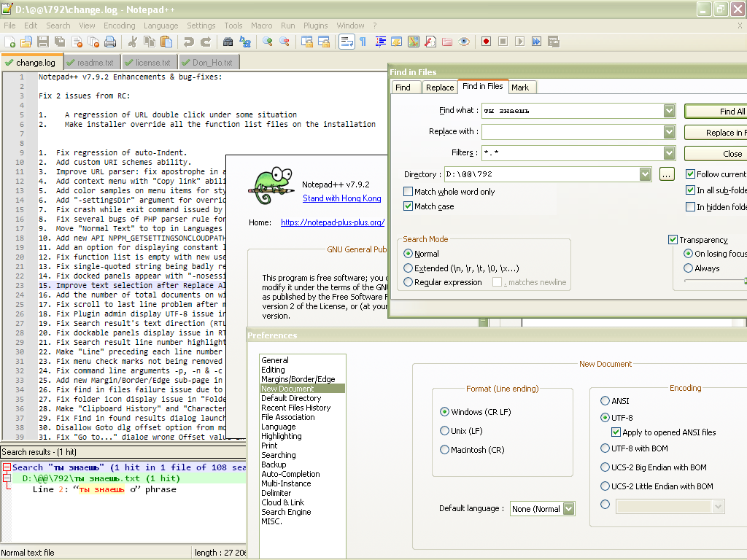This screenshot has width=747, height=560.
Task: Click the Close file toolbar icon
Action: (77, 42)
